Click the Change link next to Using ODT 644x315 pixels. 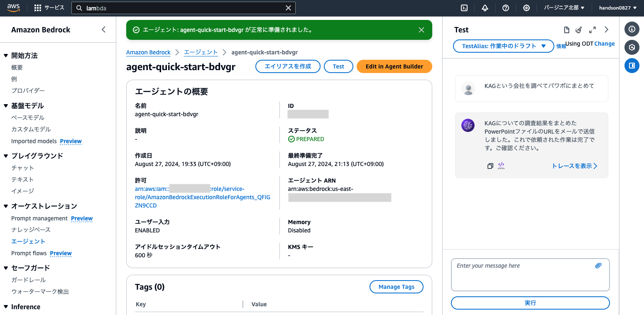(605, 44)
